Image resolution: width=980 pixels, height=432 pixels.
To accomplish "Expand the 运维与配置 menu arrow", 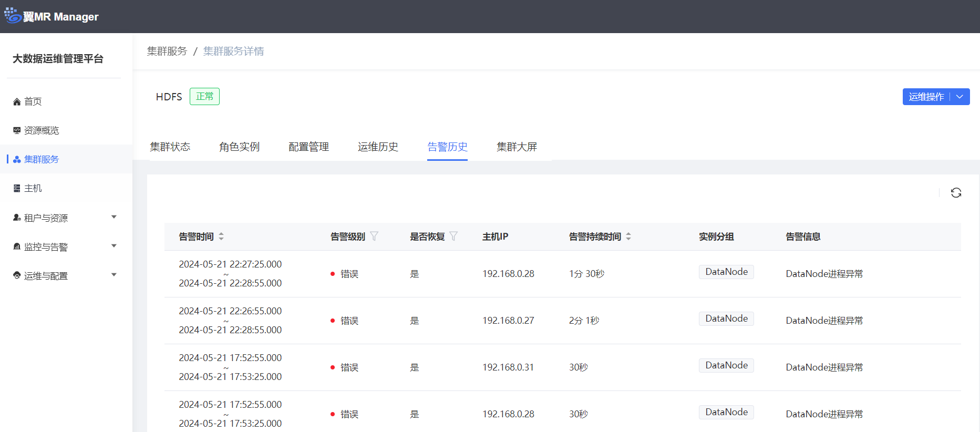I will coord(114,275).
